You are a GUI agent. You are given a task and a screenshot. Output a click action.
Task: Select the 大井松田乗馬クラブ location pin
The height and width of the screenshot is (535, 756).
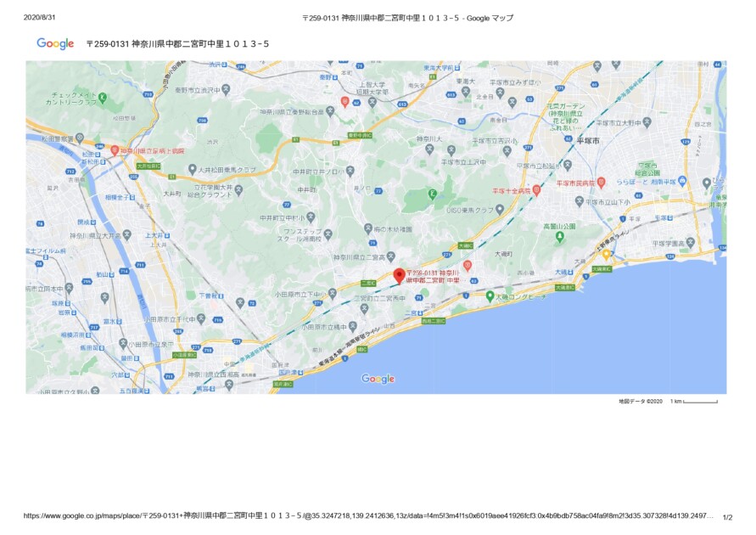(x=192, y=169)
